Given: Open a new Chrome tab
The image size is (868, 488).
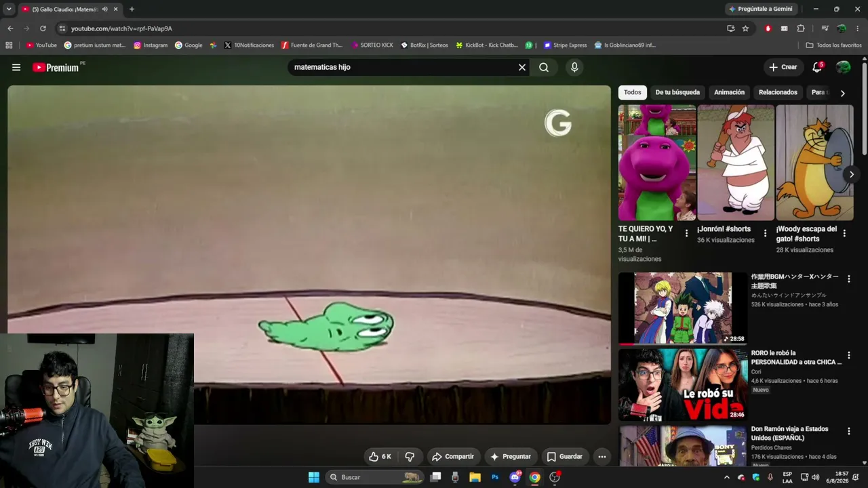Looking at the screenshot, I should point(132,9).
